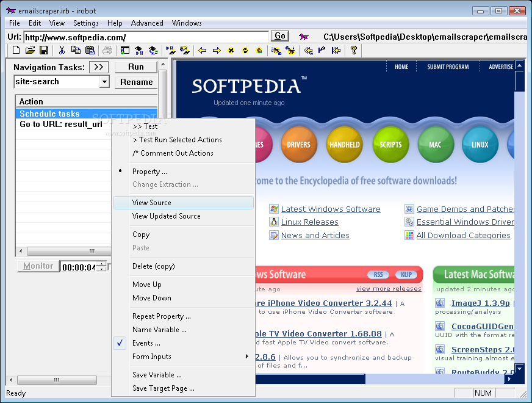Select Test Run Selected Actions

tap(183, 140)
